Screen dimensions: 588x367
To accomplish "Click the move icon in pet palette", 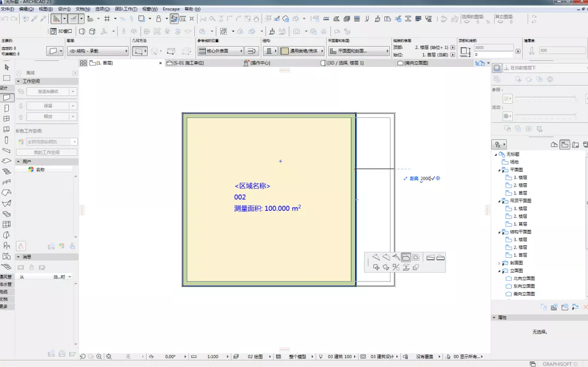I will (376, 267).
